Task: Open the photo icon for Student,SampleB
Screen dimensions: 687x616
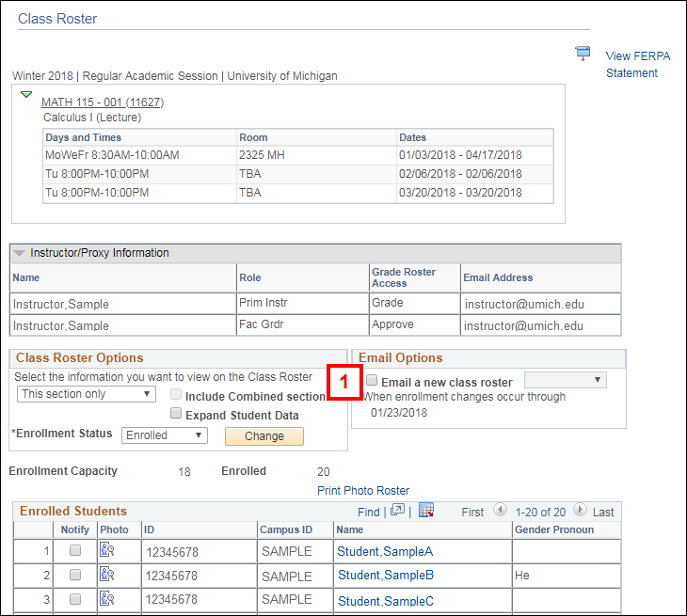Action: [106, 575]
